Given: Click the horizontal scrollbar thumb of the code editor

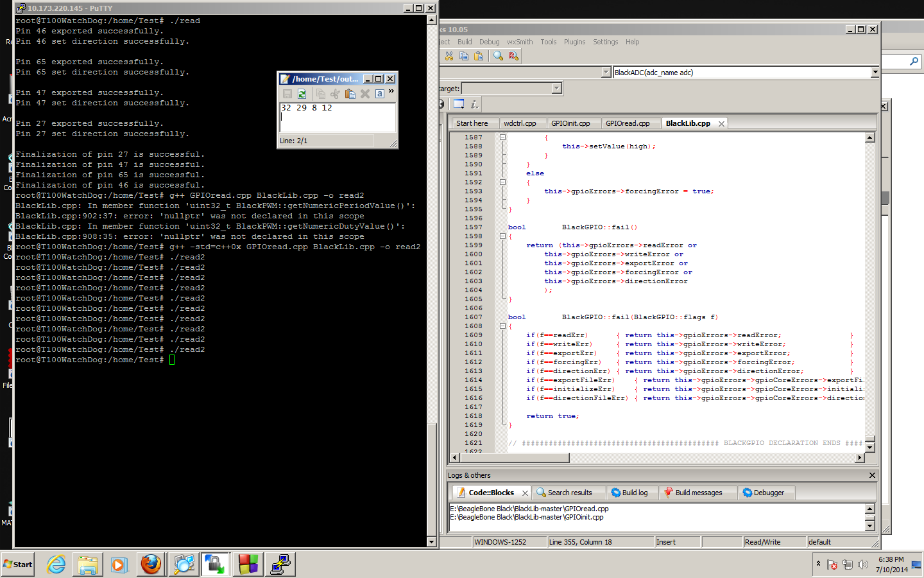Looking at the screenshot, I should point(513,458).
